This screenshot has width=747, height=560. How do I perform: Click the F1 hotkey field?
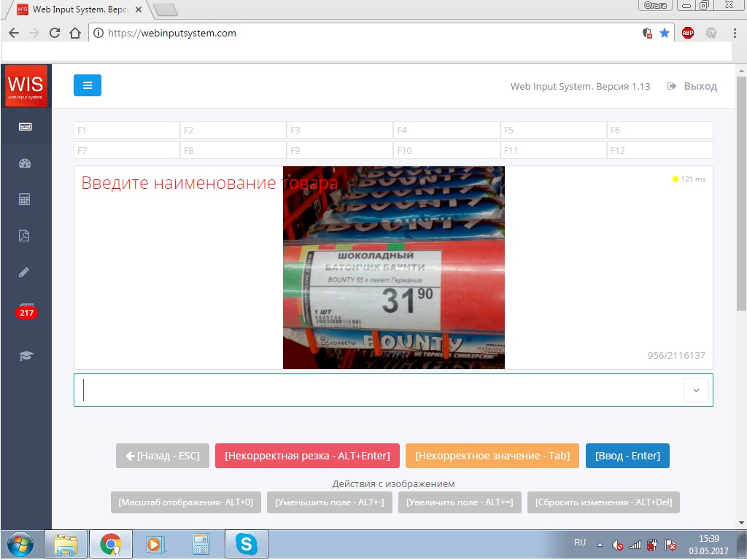(127, 130)
